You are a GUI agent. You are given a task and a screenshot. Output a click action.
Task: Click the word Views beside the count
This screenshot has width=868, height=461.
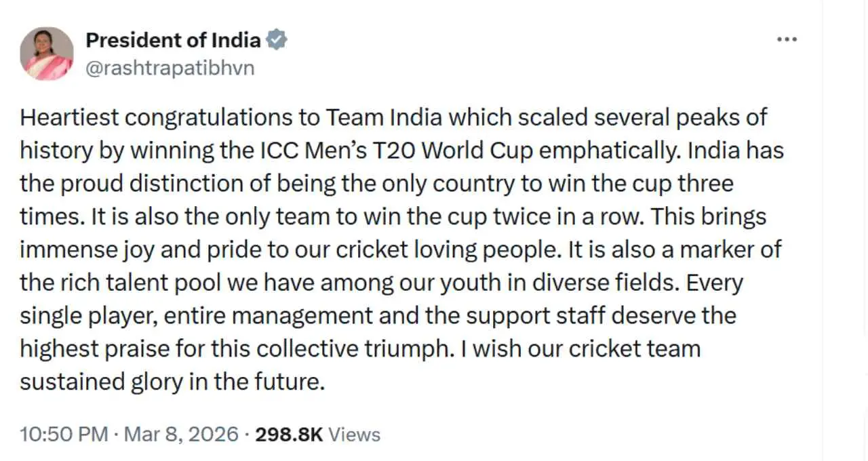tap(355, 434)
